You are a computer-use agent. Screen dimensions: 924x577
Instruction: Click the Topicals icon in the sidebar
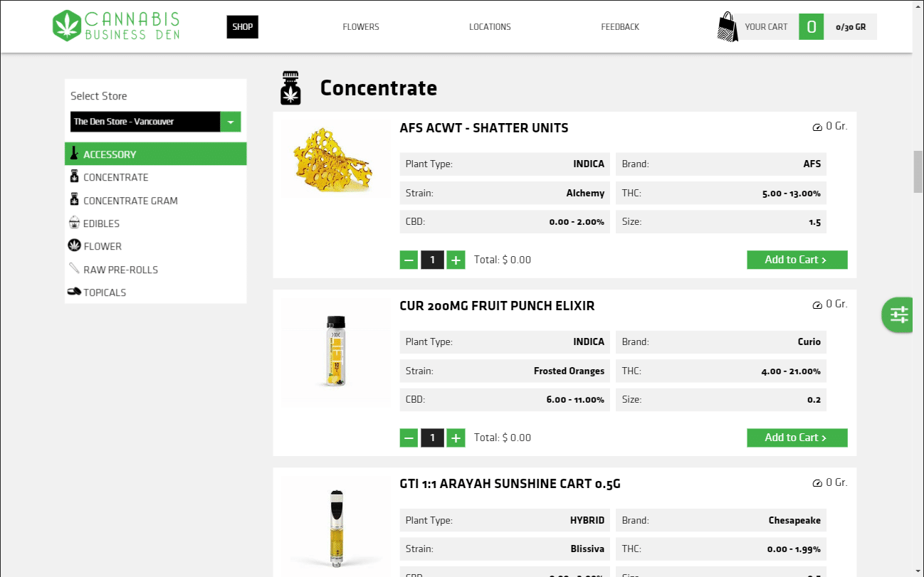tap(74, 292)
